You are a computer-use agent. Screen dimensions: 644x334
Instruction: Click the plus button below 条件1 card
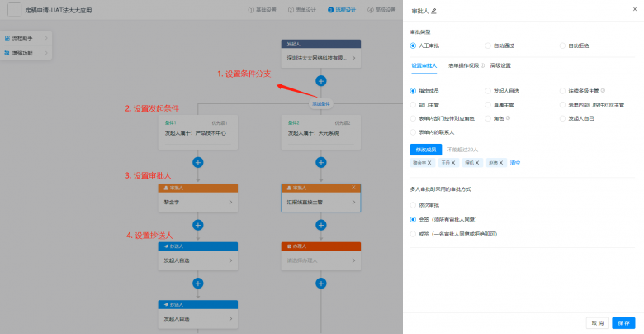(x=197, y=162)
